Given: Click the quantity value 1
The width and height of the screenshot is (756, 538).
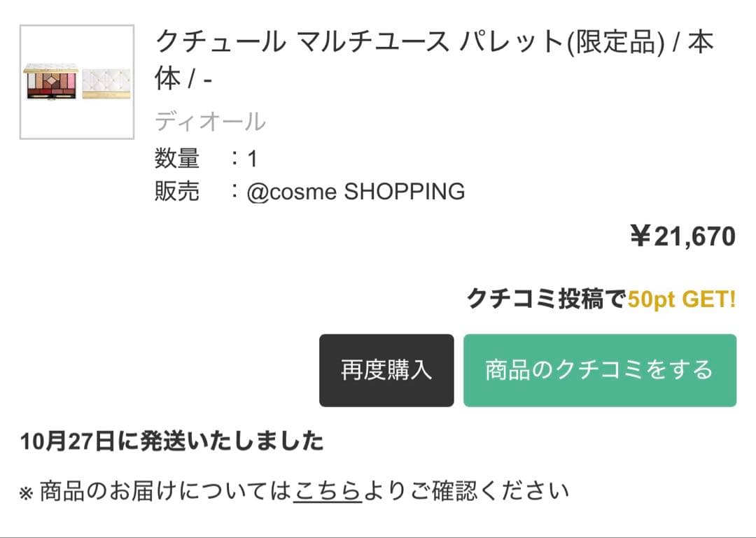Looking at the screenshot, I should pos(253,159).
